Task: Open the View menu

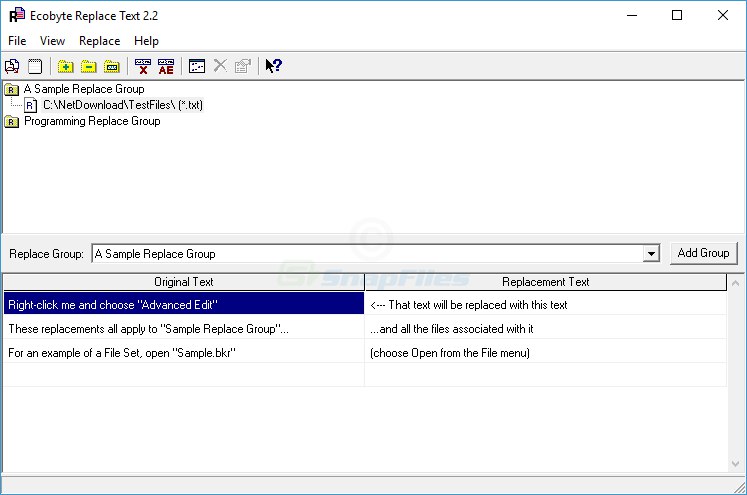Action: [52, 41]
